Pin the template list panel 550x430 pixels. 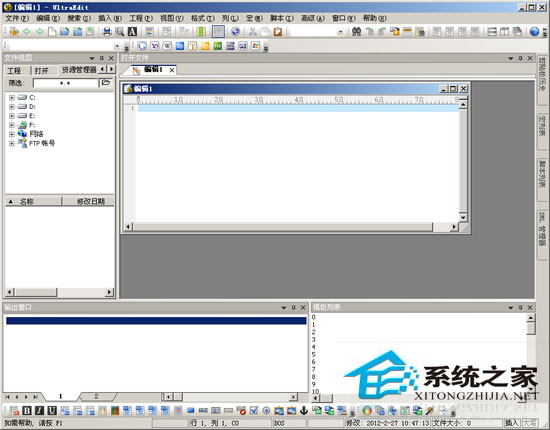click(x=521, y=308)
